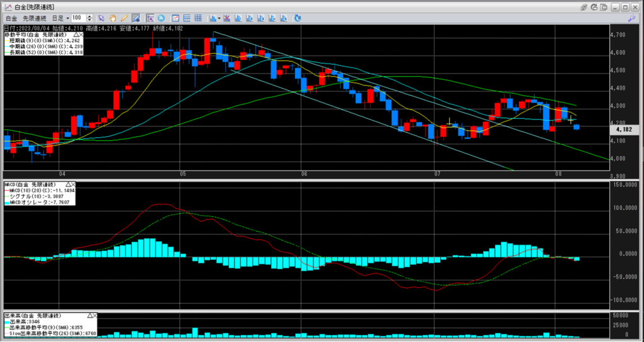This screenshot has height=342, width=644.
Task: Toggle the crosshair cursor button
Action: 150,18
